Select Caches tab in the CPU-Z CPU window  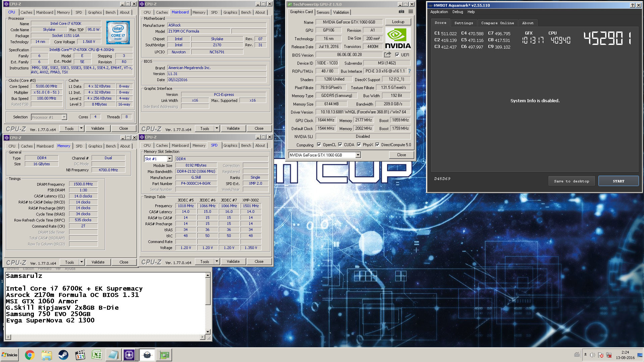26,12
